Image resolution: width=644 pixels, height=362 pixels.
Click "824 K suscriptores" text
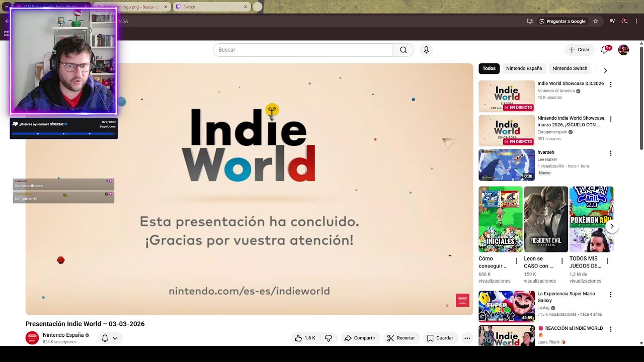coord(59,342)
